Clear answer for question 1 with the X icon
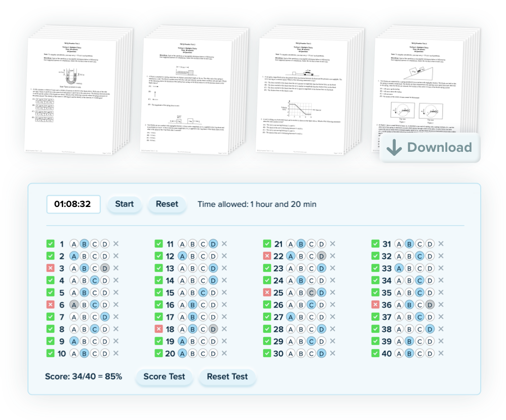Screen dimensions: 506x420 tap(116, 244)
